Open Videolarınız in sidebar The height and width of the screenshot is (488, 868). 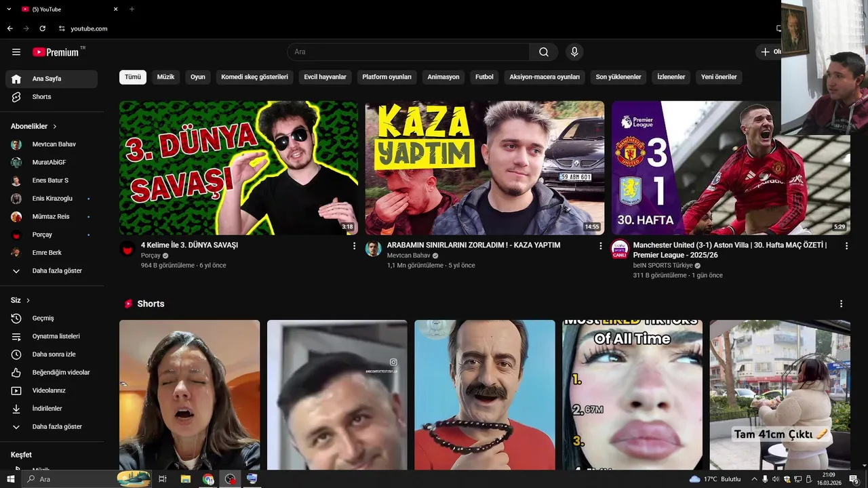[52, 390]
